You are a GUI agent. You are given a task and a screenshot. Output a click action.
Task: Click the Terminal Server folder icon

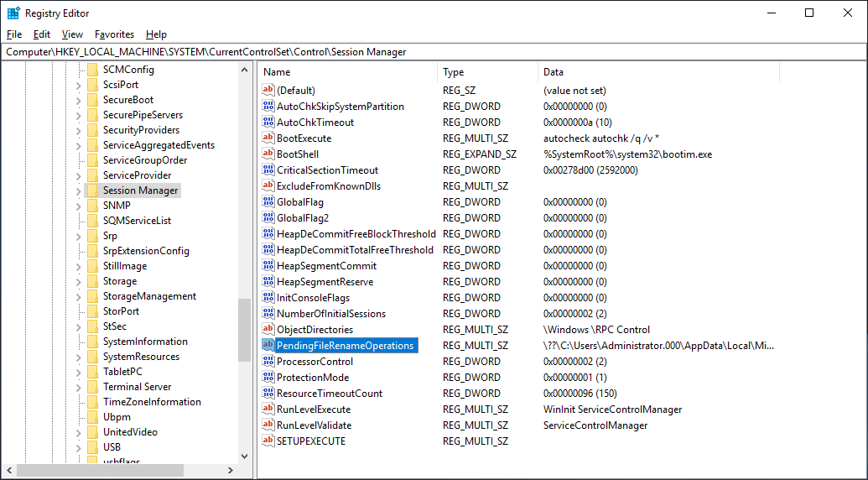point(92,387)
